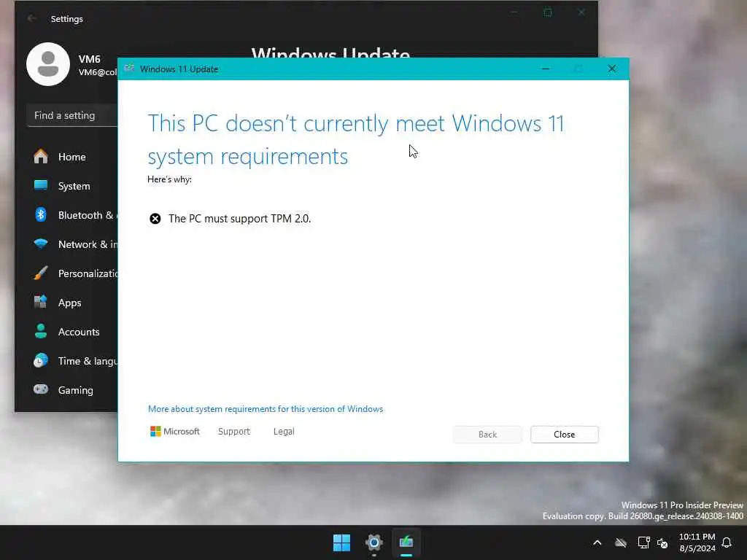
Task: Open the Start menu on taskbar
Action: [x=341, y=542]
